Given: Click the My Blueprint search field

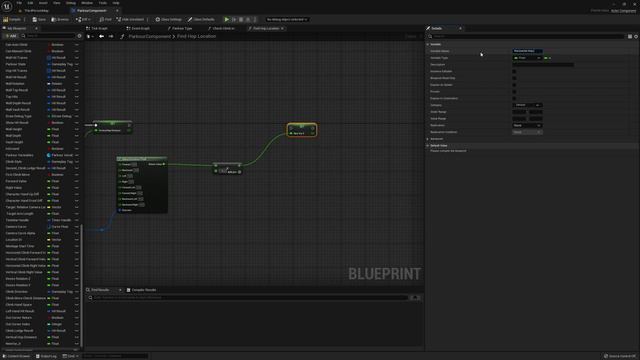Looking at the screenshot, I should point(48,36).
